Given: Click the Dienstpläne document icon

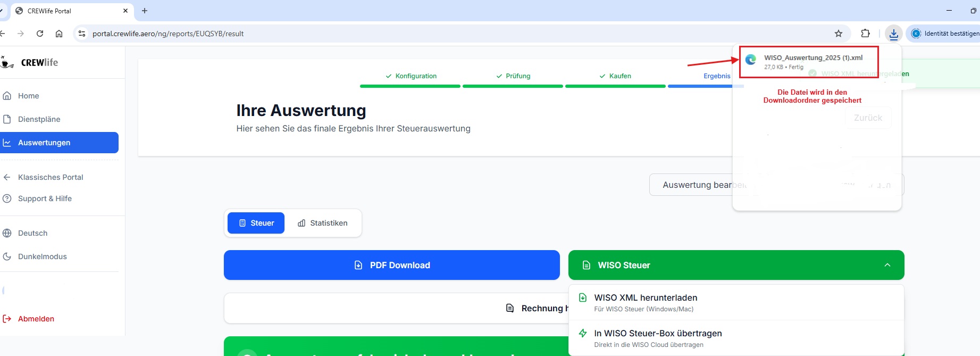Looking at the screenshot, I should [x=7, y=119].
